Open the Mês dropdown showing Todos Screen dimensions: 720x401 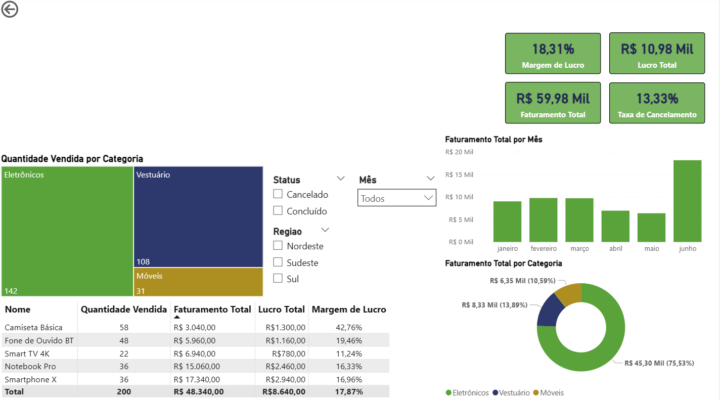click(x=397, y=198)
